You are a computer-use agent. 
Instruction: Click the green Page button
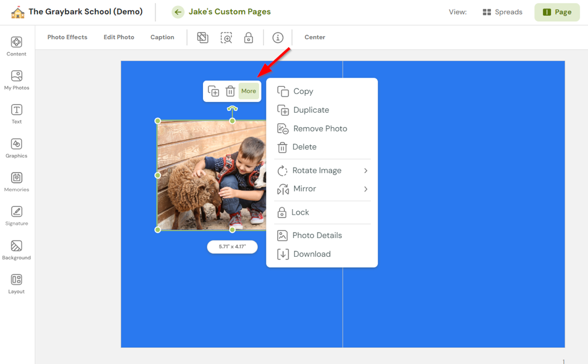click(x=556, y=11)
